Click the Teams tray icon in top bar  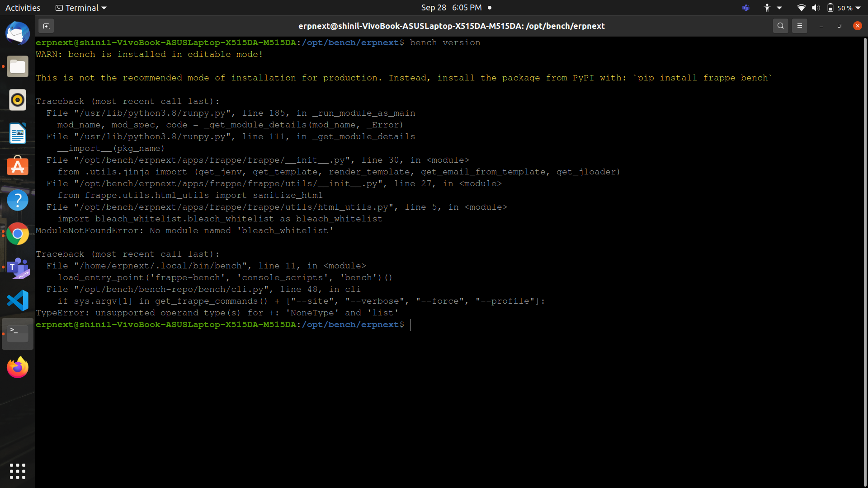pyautogui.click(x=746, y=8)
